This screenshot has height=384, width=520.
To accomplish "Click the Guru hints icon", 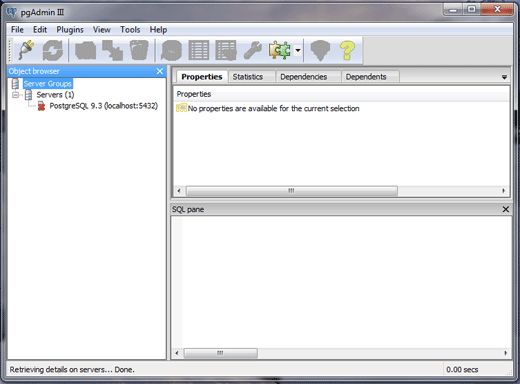I will click(320, 50).
